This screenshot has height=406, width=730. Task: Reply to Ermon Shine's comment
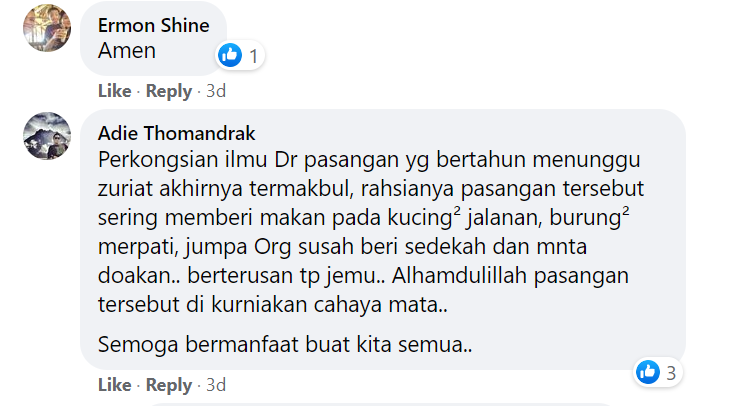168,91
